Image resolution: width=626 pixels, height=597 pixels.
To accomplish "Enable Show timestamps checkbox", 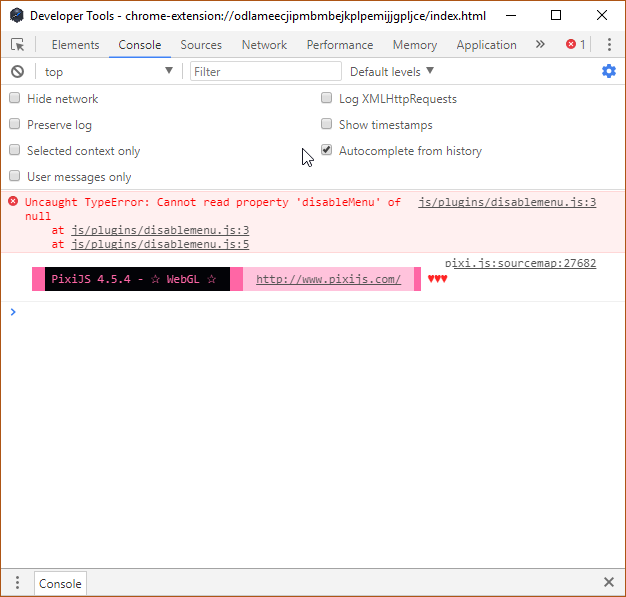I will click(x=327, y=124).
